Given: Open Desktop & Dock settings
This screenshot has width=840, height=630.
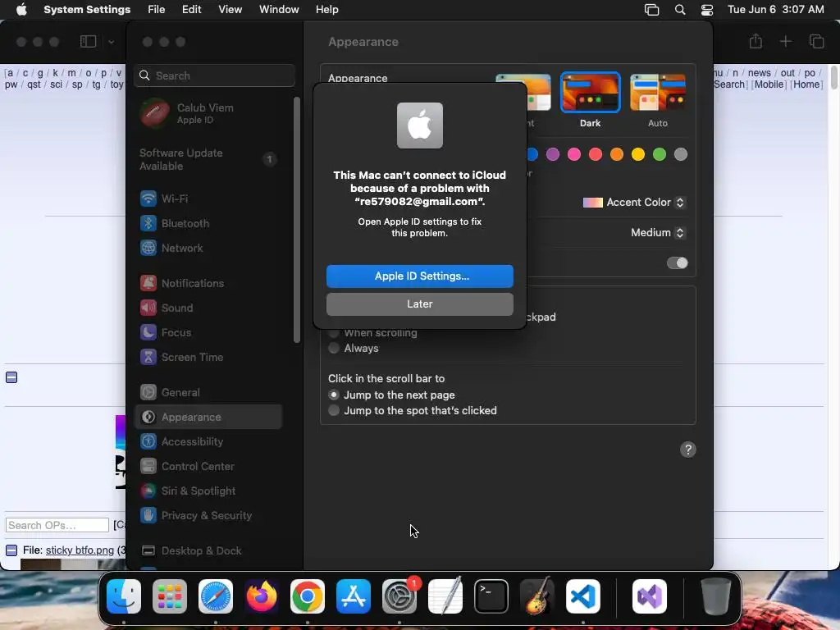Looking at the screenshot, I should pyautogui.click(x=208, y=550).
